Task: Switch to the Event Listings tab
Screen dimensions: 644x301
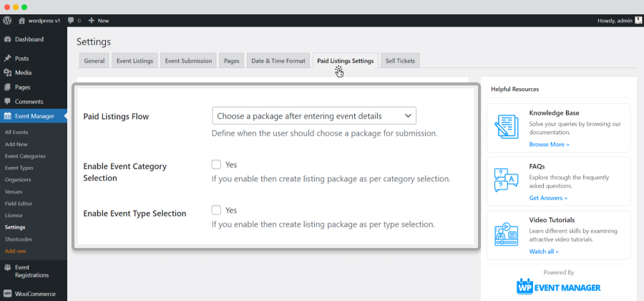Action: 135,61
